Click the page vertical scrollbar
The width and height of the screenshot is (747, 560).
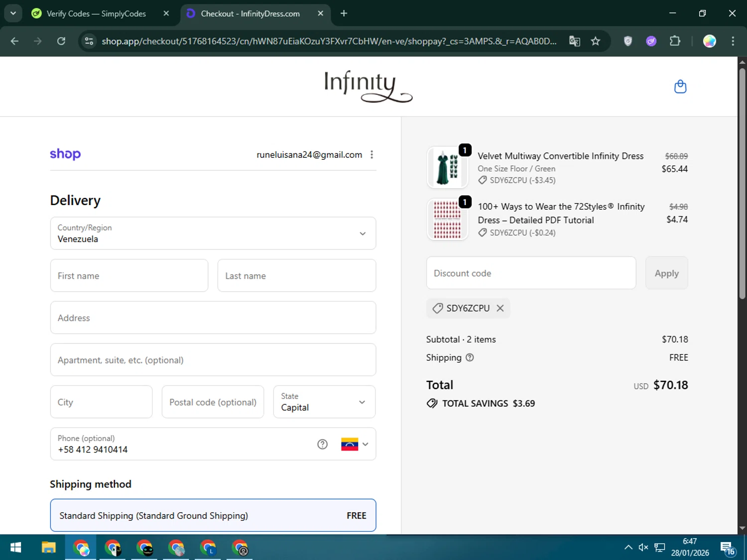click(742, 184)
